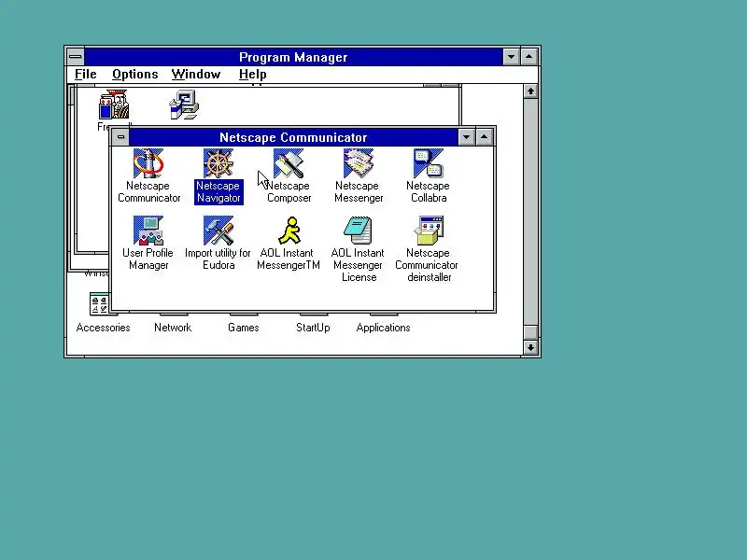The height and width of the screenshot is (560, 747).
Task: Minimize the Netscape Communicator group window
Action: [x=466, y=137]
